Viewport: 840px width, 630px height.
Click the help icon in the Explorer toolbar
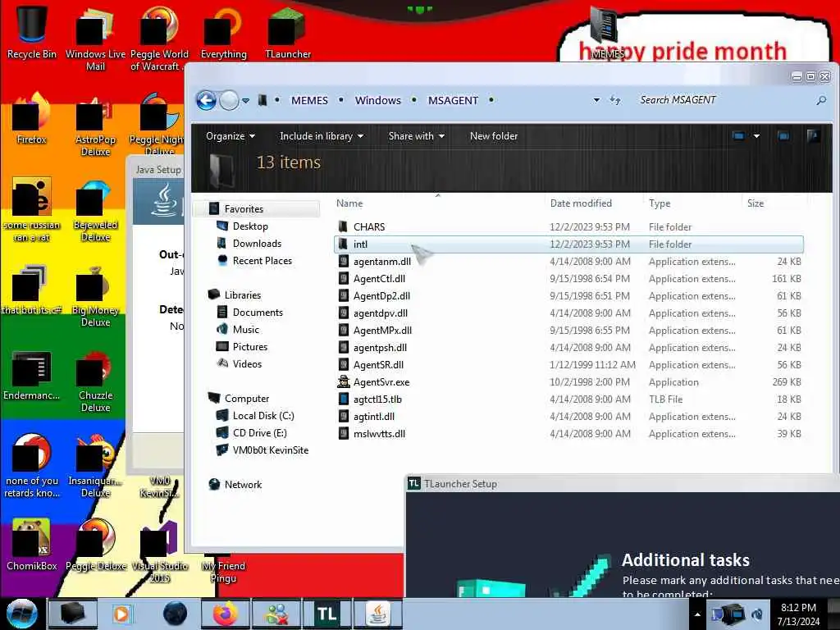tap(813, 136)
